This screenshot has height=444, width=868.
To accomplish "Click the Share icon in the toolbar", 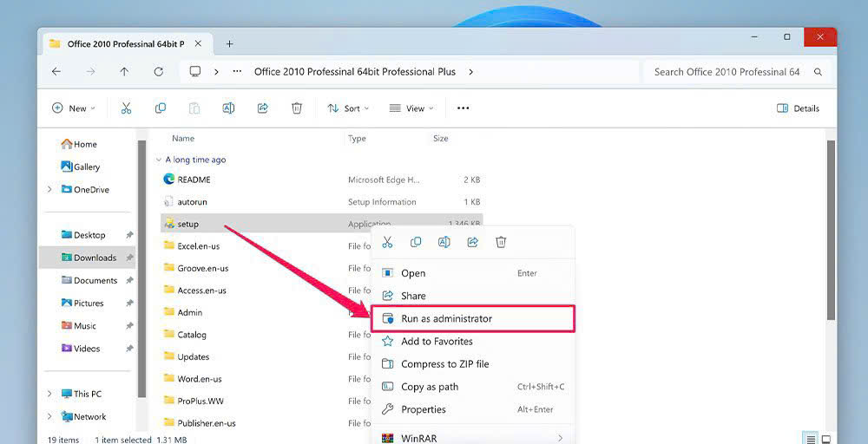I will [x=263, y=108].
